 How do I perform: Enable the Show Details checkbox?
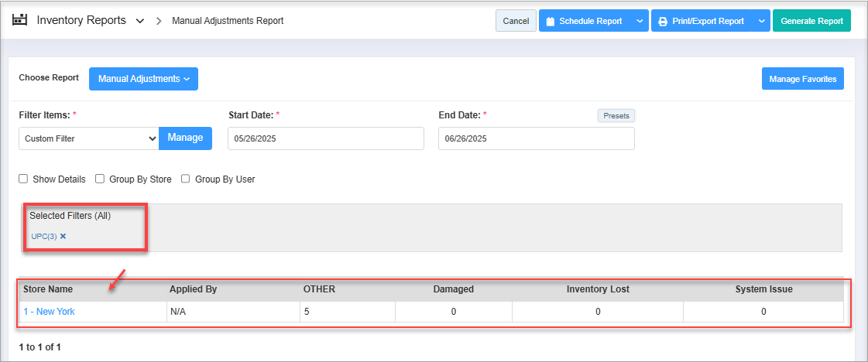click(x=24, y=179)
